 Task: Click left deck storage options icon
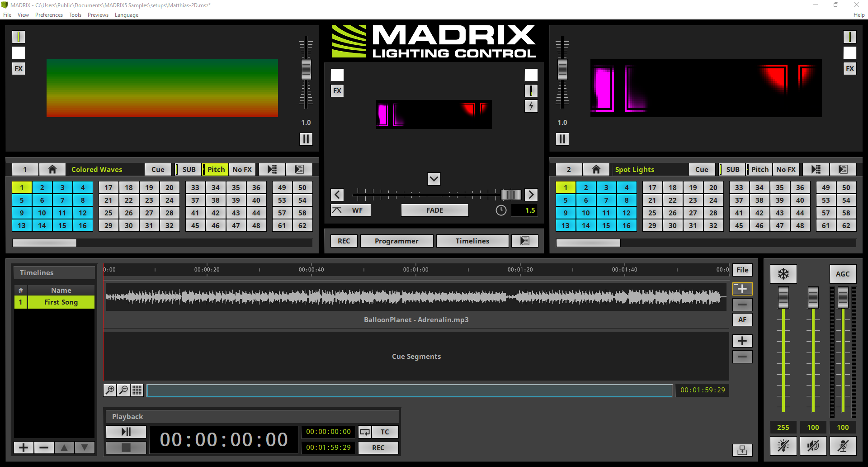pos(299,169)
